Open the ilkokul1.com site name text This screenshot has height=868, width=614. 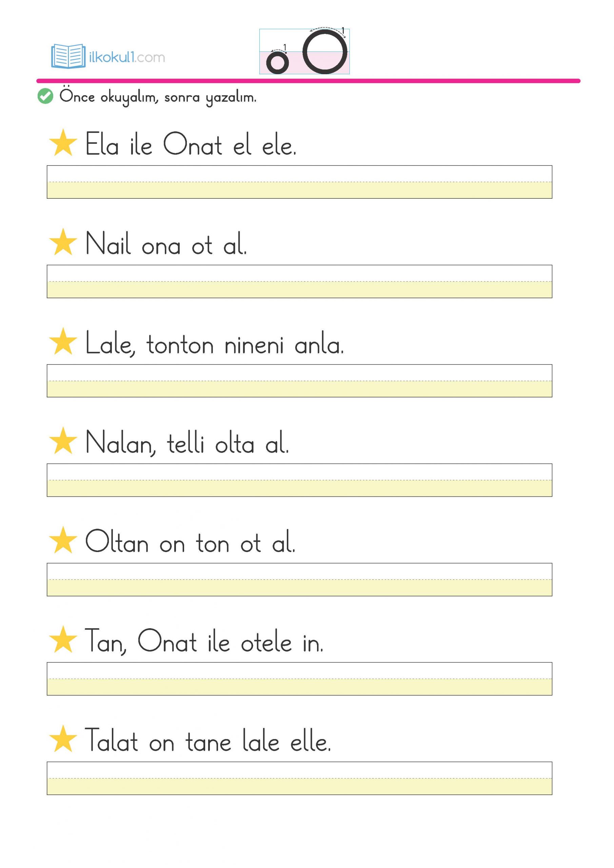(x=127, y=57)
